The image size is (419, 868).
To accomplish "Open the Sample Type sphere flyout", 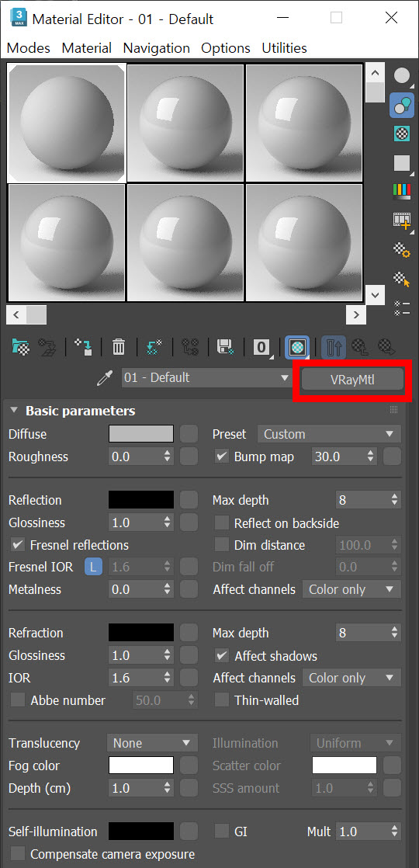I will pos(402,75).
